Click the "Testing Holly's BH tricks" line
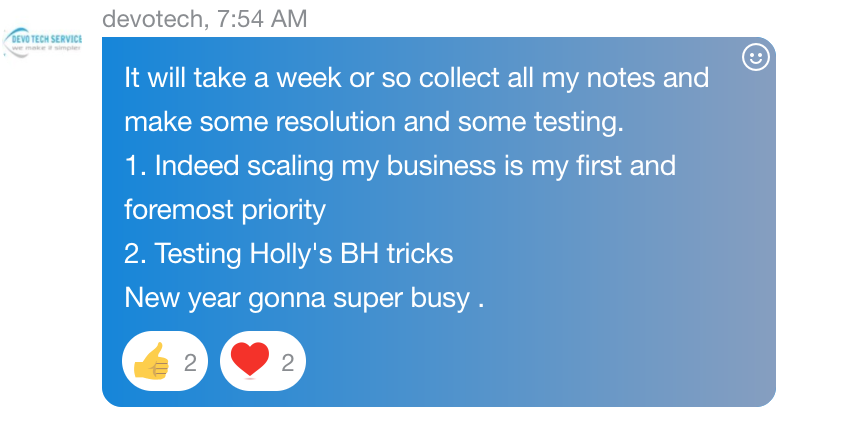The height and width of the screenshot is (422, 842). (288, 254)
